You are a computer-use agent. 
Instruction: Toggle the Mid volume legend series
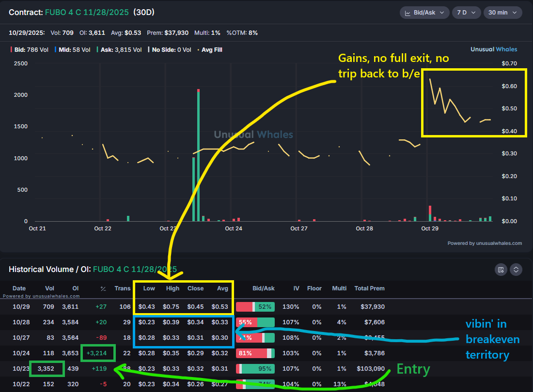[x=72, y=49]
